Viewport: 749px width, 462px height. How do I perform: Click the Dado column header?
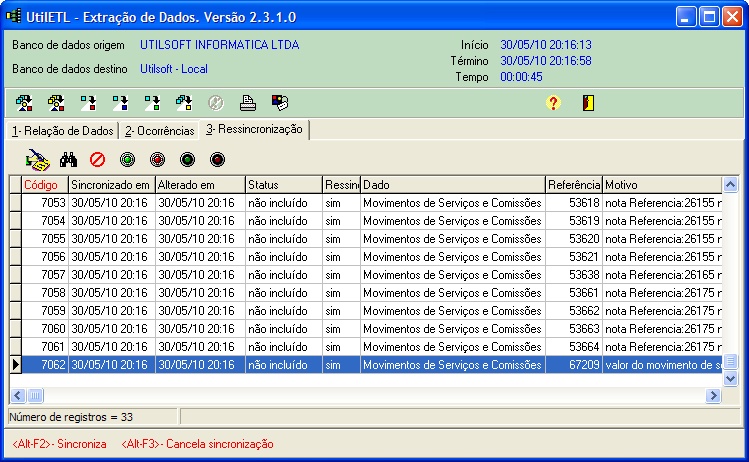[x=453, y=185]
